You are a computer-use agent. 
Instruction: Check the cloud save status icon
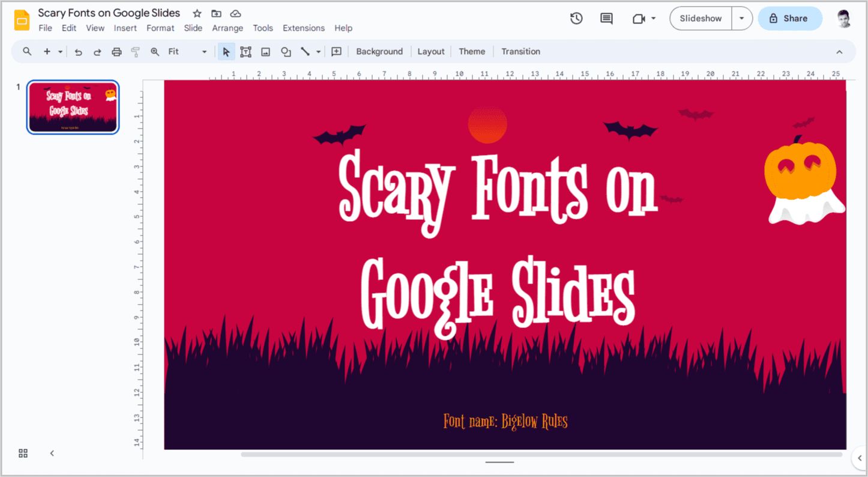236,13
